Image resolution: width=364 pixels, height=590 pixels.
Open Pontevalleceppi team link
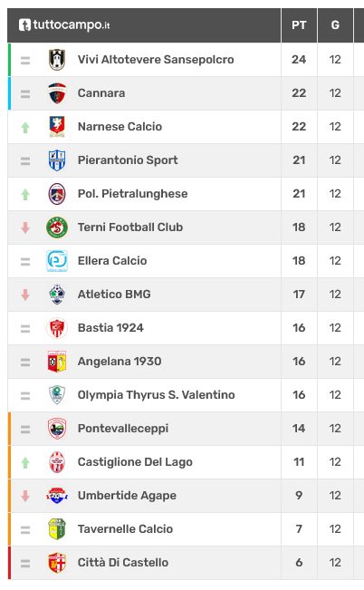pos(123,429)
